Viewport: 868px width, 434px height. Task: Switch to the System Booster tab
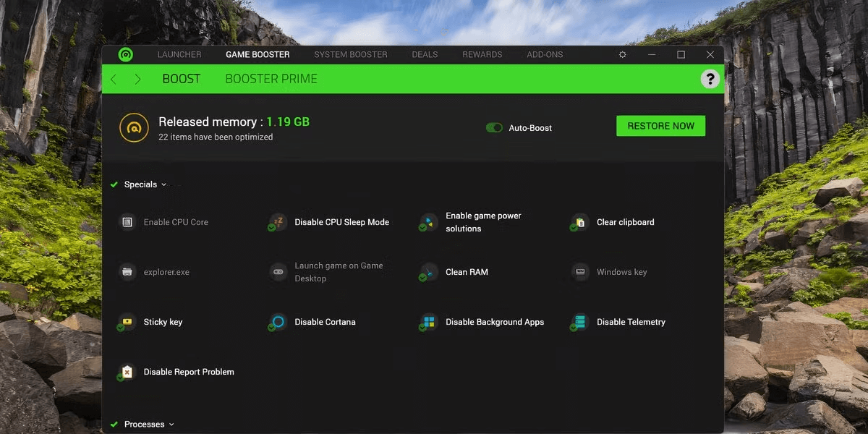pyautogui.click(x=350, y=55)
